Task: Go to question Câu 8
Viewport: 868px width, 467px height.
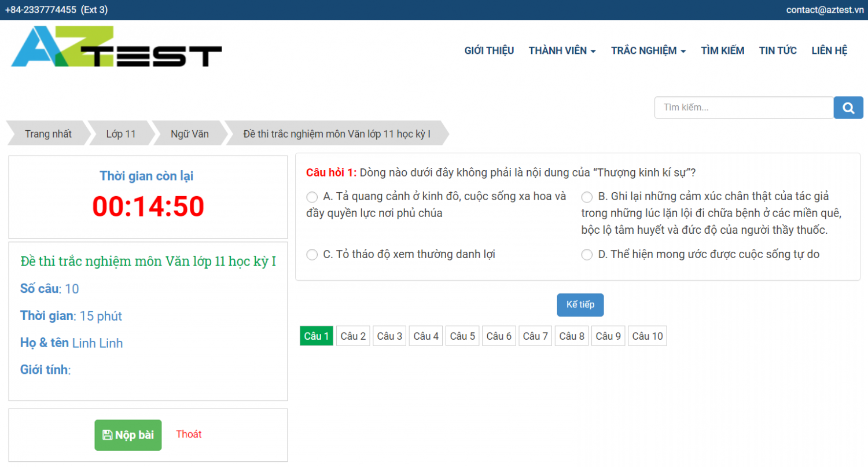Action: 572,336
